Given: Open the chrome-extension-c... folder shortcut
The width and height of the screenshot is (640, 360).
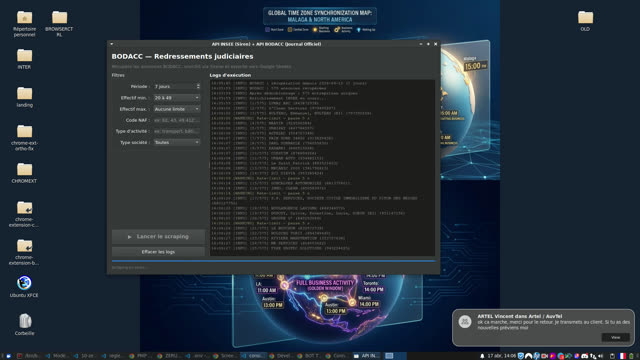Looking at the screenshot, I should [24, 213].
